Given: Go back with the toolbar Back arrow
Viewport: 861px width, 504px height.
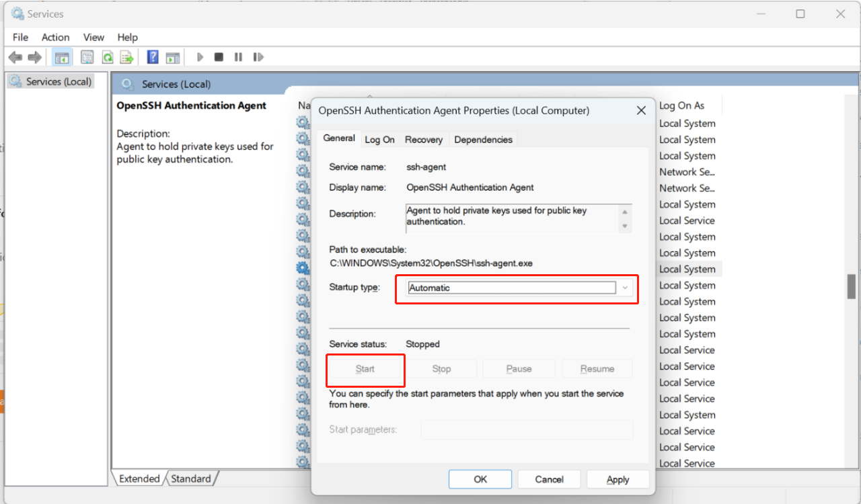Looking at the screenshot, I should coord(15,57).
